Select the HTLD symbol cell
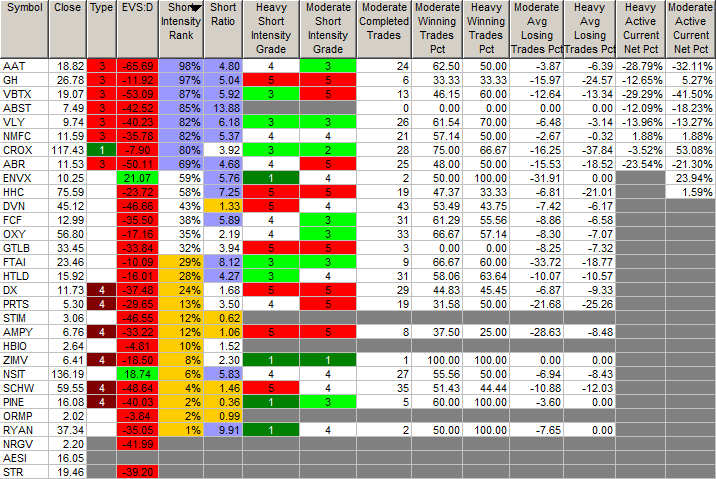The image size is (716, 479). 24,276
